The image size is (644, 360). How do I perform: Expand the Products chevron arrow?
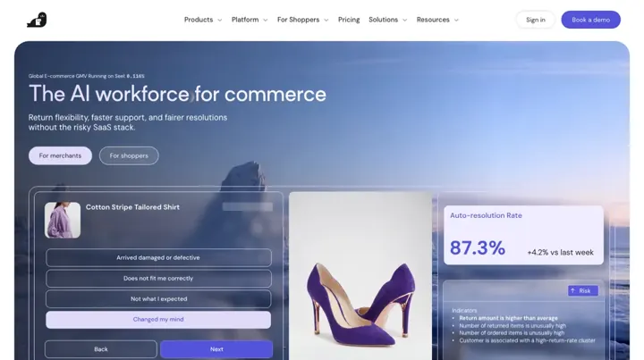coord(220,20)
